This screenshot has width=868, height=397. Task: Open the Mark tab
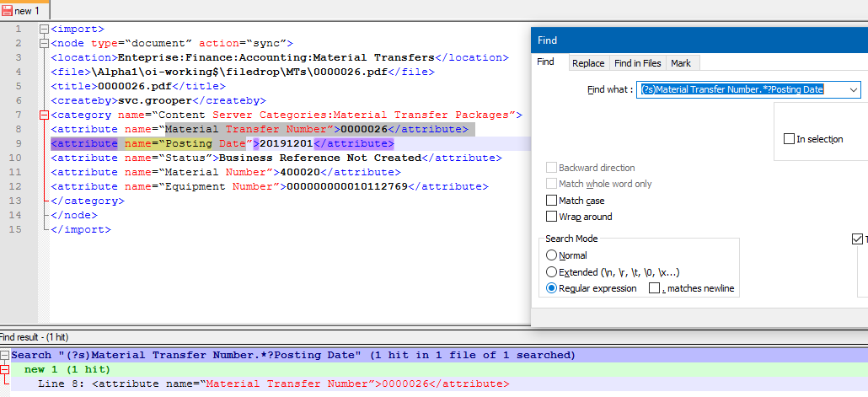pyautogui.click(x=681, y=63)
